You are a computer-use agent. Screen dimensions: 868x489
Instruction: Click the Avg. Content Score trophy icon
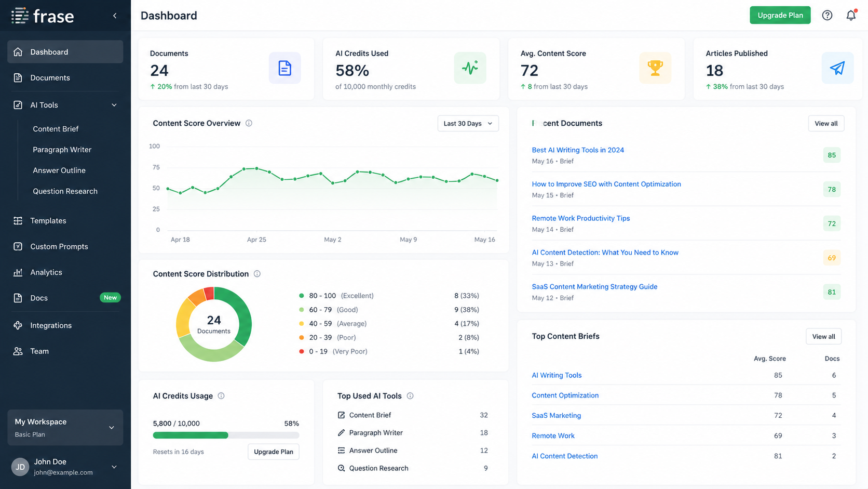(655, 68)
